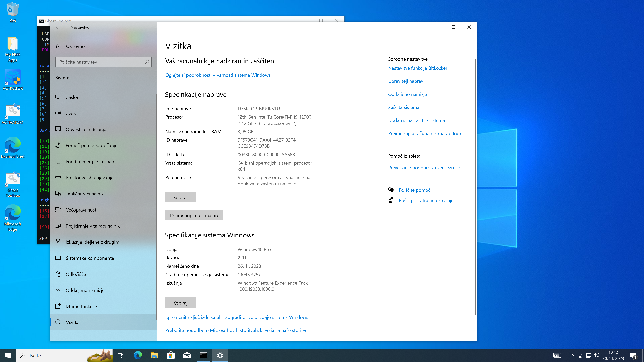Viewport: 644px width, 362px height.
Task: Select Vizitka info icon in sidebar
Action: 58,322
